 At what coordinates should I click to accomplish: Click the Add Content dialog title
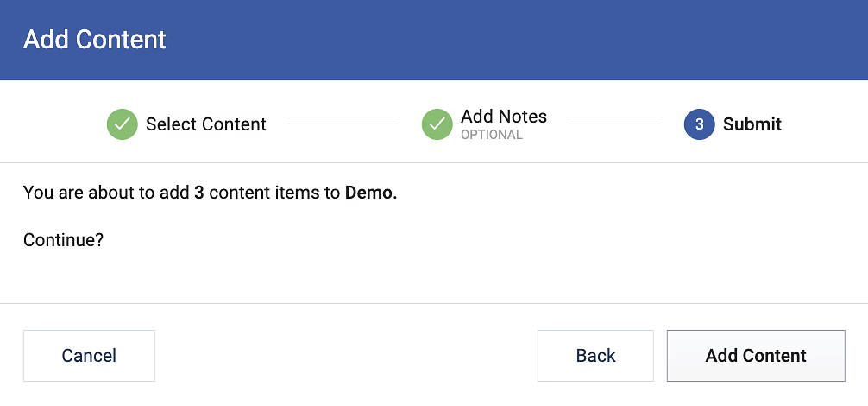(95, 40)
